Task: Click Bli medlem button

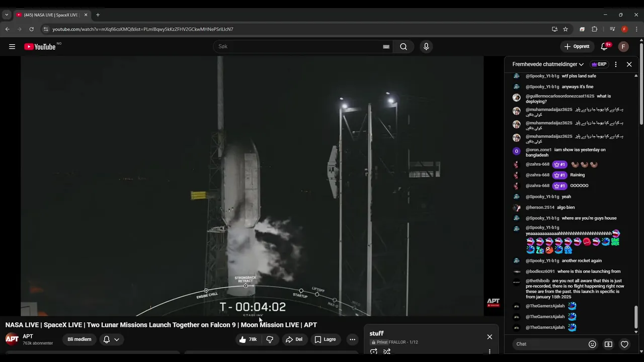Action: pos(79,339)
